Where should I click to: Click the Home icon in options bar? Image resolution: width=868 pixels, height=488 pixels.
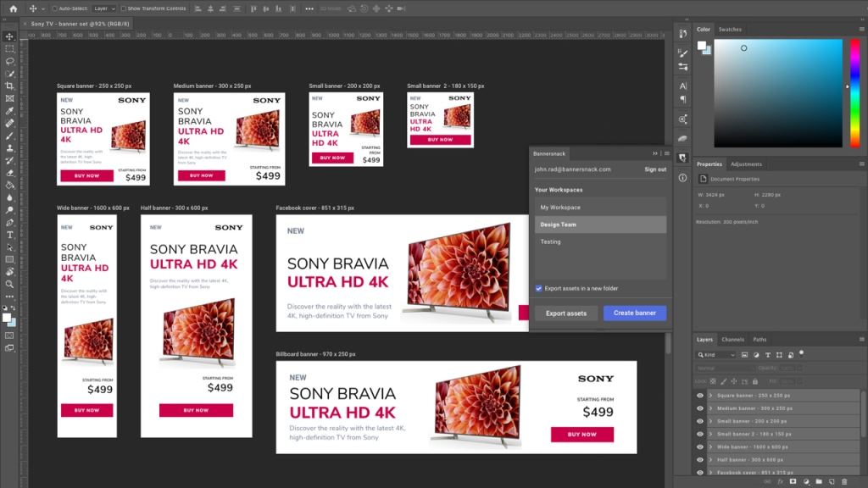pos(14,8)
